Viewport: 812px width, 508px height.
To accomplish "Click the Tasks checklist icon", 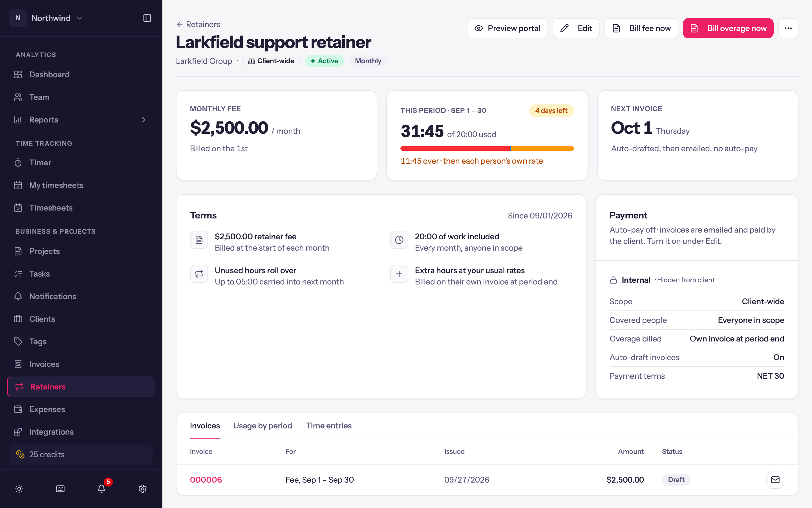I will click(18, 274).
